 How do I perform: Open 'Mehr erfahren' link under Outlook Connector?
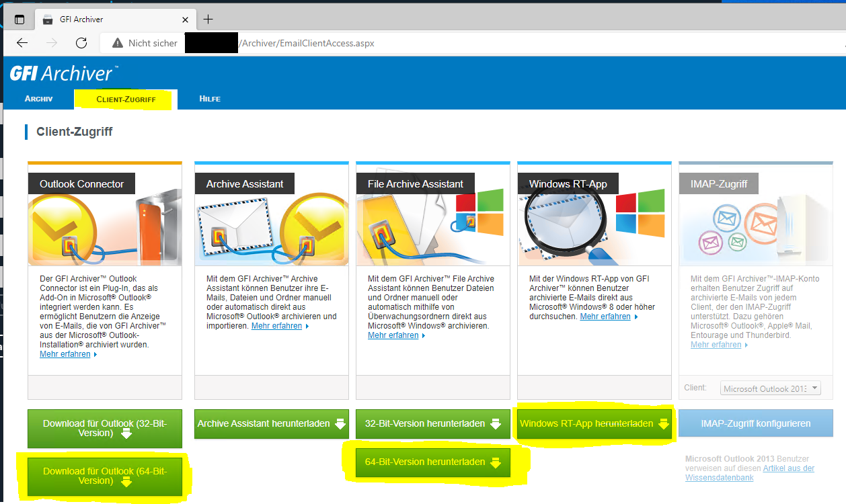click(x=65, y=354)
